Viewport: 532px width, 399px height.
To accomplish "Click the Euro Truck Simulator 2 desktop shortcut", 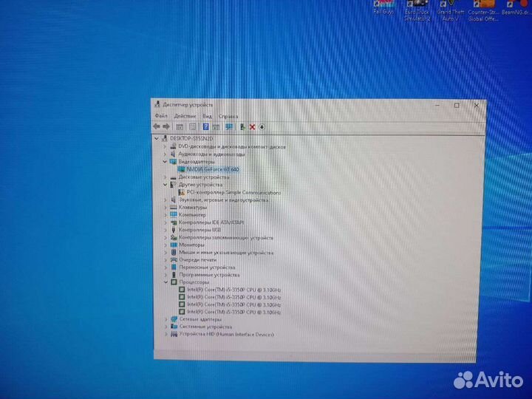I will pyautogui.click(x=417, y=11).
